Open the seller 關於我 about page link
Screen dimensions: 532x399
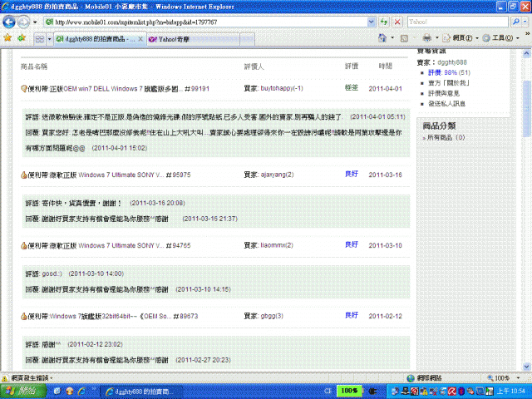pos(449,83)
